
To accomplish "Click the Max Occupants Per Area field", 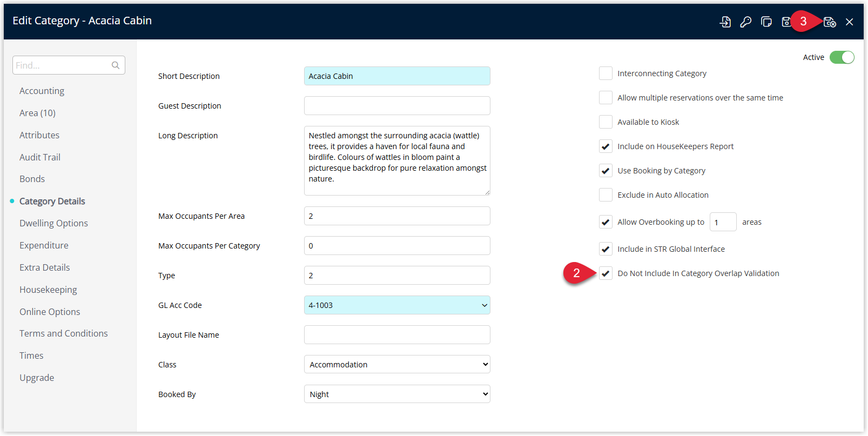I will tap(397, 216).
